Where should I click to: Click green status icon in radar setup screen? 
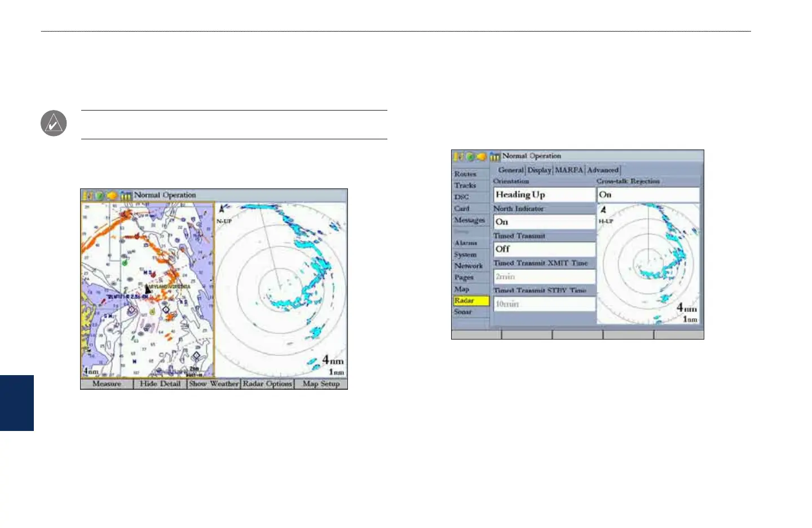click(x=470, y=156)
